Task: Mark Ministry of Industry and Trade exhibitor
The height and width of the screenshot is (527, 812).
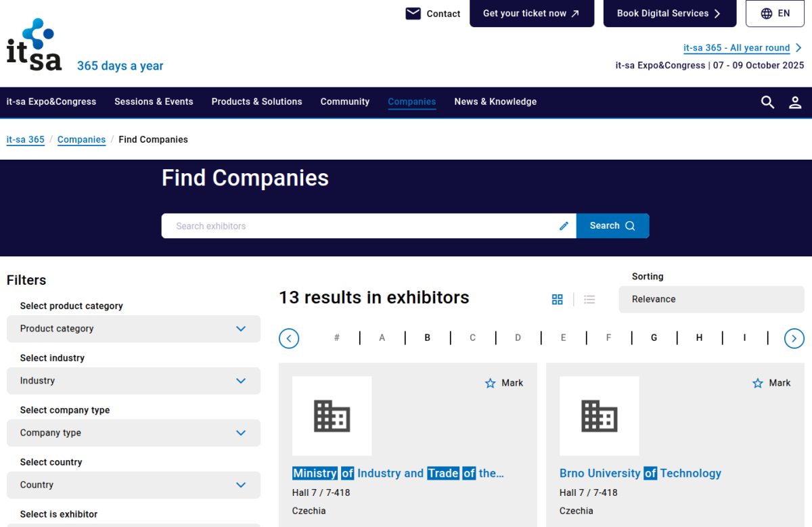Action: click(504, 383)
